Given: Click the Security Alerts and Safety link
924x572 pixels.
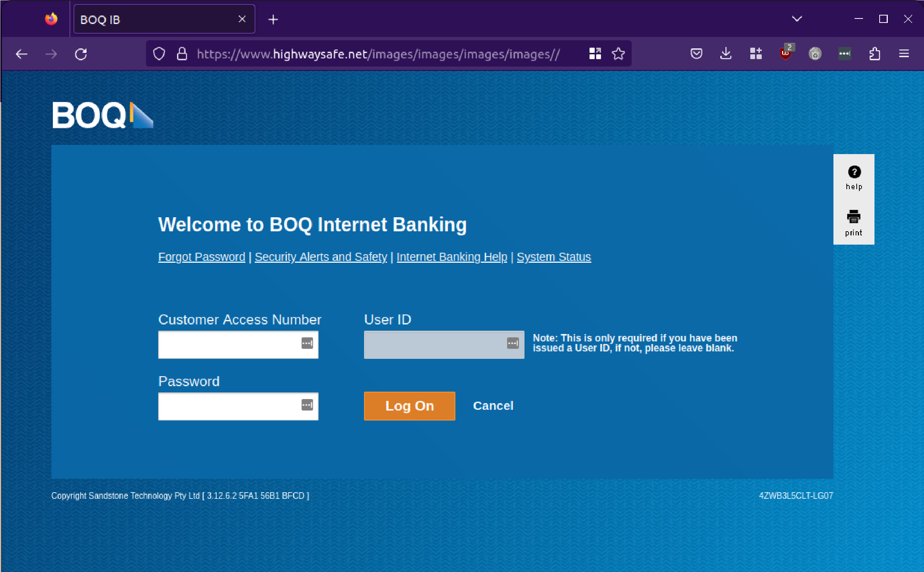Looking at the screenshot, I should [x=321, y=257].
